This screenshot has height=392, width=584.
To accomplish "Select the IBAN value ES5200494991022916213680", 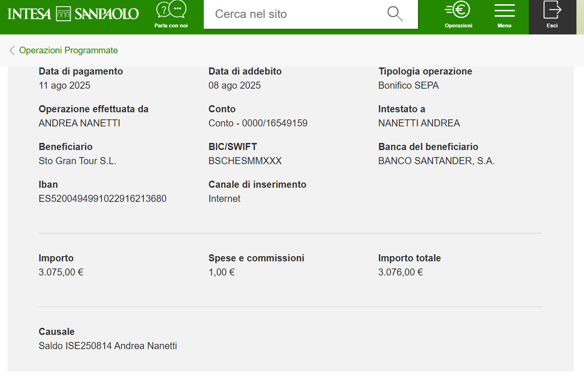I will point(102,199).
